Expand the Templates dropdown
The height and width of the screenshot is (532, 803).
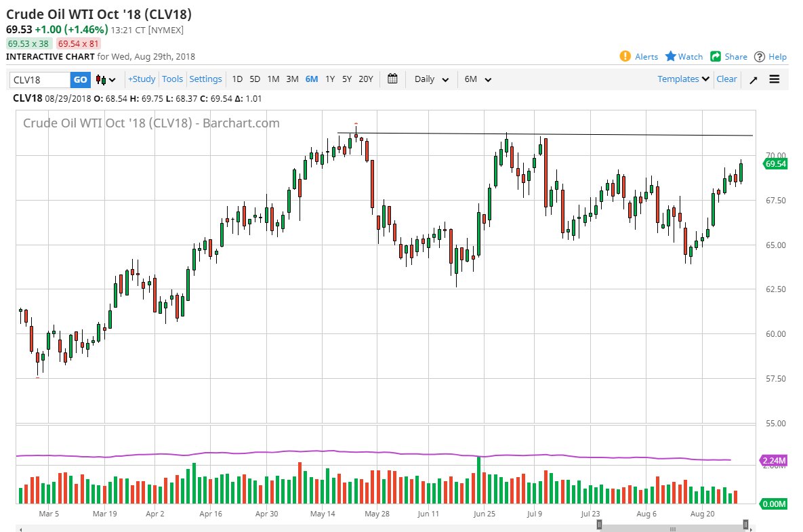coord(682,79)
